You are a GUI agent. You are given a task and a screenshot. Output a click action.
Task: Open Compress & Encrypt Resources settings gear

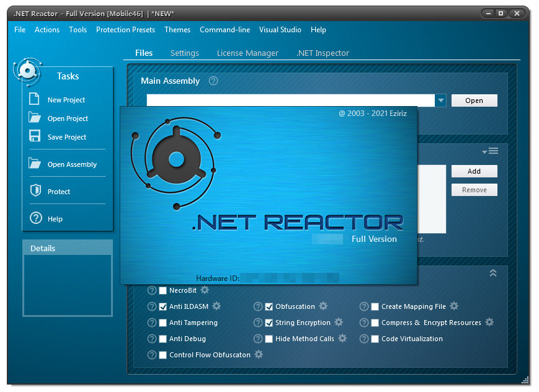pyautogui.click(x=489, y=322)
